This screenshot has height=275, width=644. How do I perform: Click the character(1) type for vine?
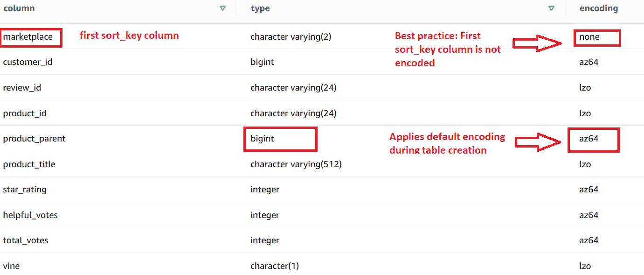point(275,266)
